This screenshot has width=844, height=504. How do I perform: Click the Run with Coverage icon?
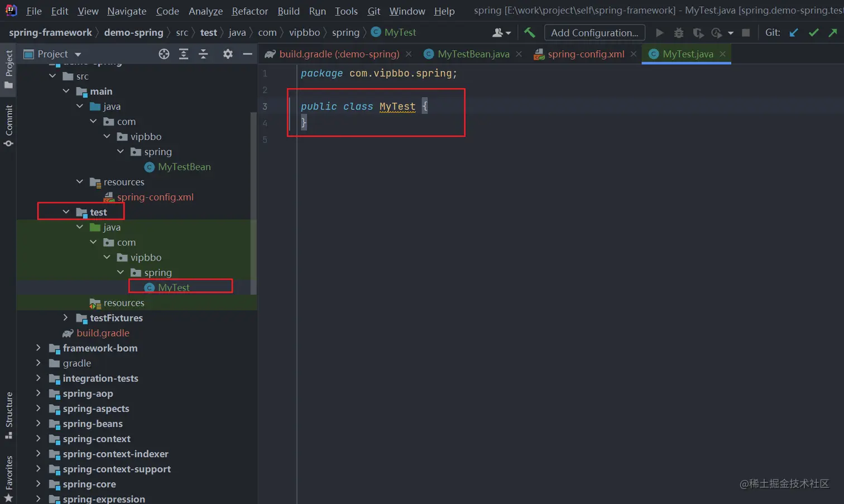coord(698,32)
